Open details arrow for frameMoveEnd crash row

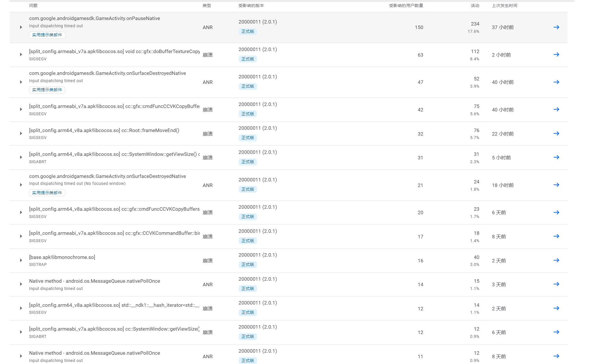coord(556,134)
